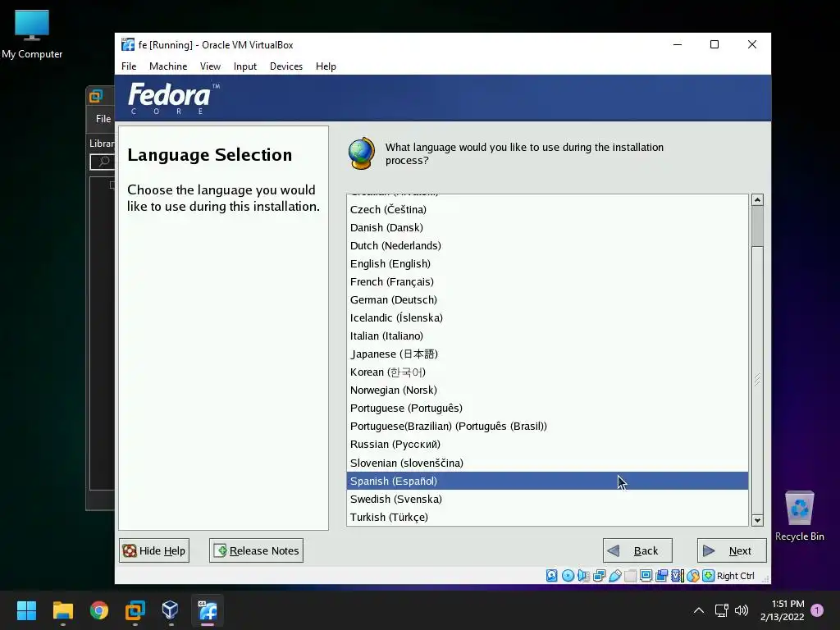Open File Explorer from the taskbar

point(62,610)
